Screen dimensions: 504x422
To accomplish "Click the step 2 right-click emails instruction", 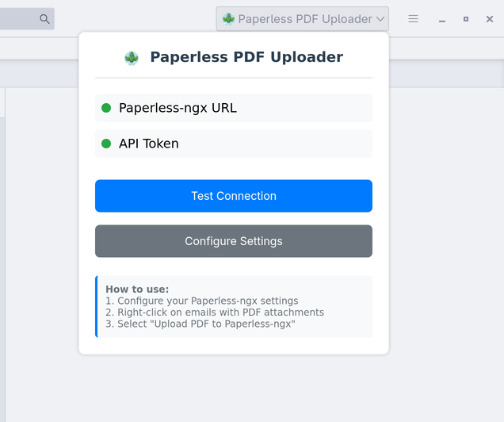I will 215,313.
